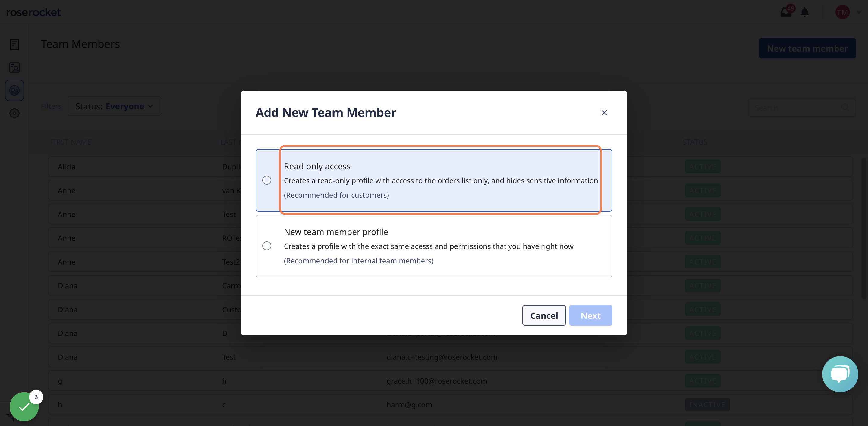
Task: Close the Add New Team Member dialog
Action: (605, 113)
